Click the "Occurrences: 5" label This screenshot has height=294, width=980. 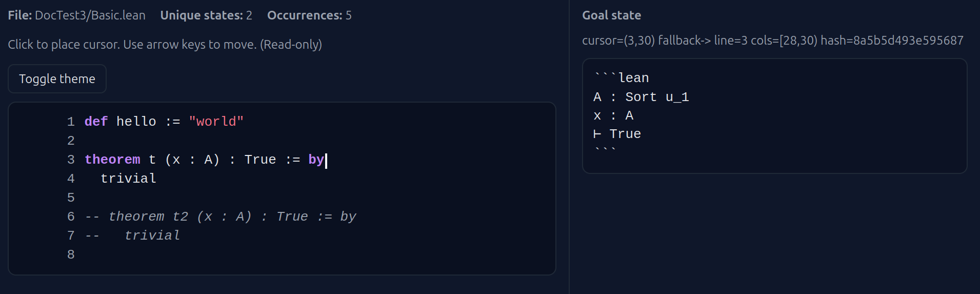[309, 15]
